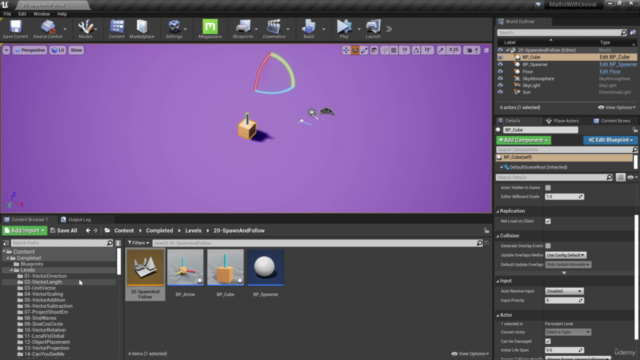Hide Floor actor with its eye icon
The height and width of the screenshot is (360, 640).
click(500, 71)
